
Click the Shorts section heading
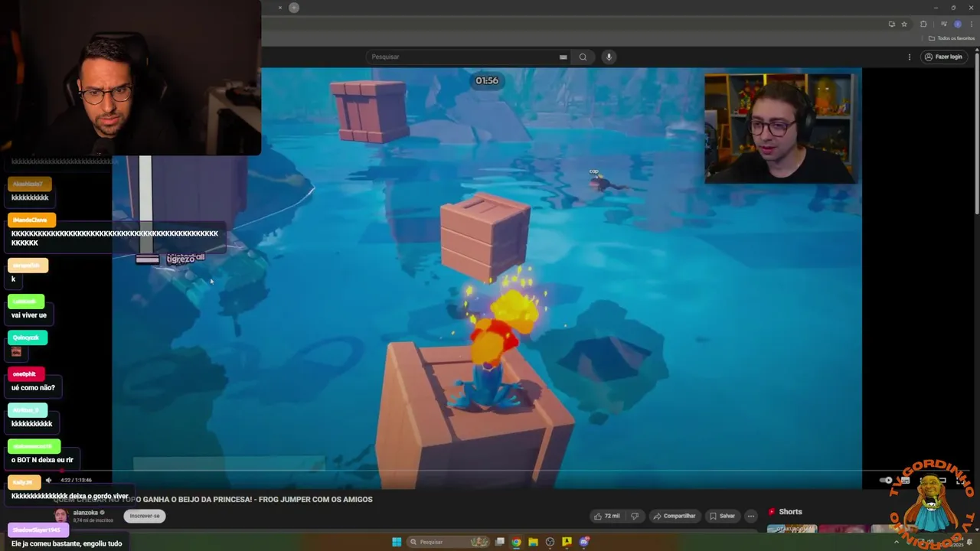point(790,512)
